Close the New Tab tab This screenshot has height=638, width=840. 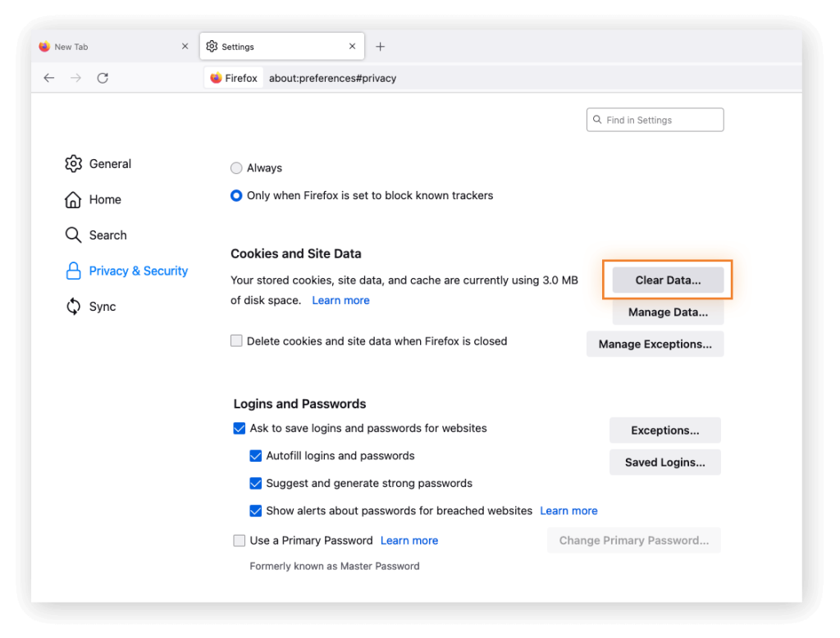click(185, 47)
